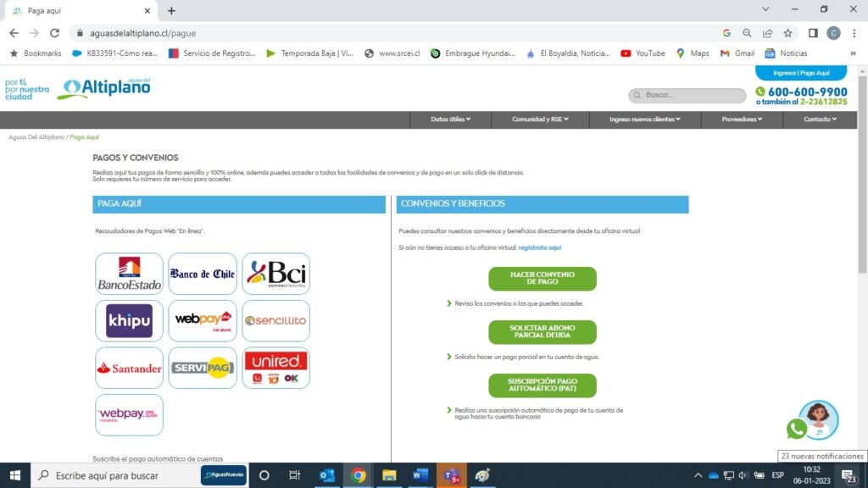Open Chrome zoom magnifier icon
Screen dimensions: 868x488
coord(747,33)
